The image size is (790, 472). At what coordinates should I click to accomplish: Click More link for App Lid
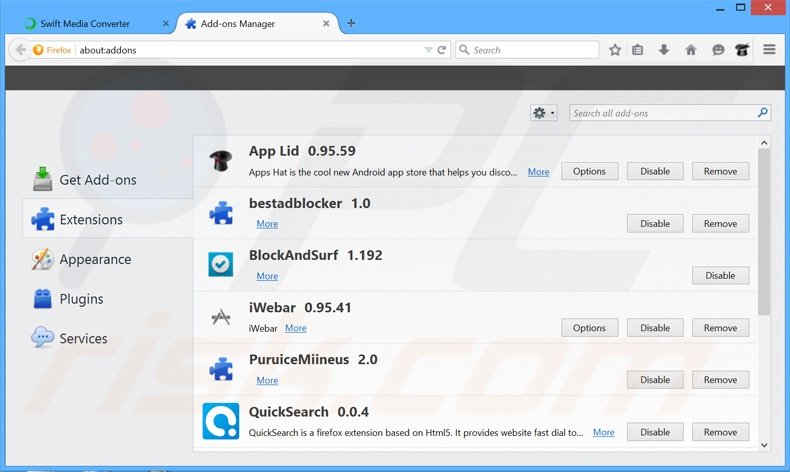(x=539, y=172)
